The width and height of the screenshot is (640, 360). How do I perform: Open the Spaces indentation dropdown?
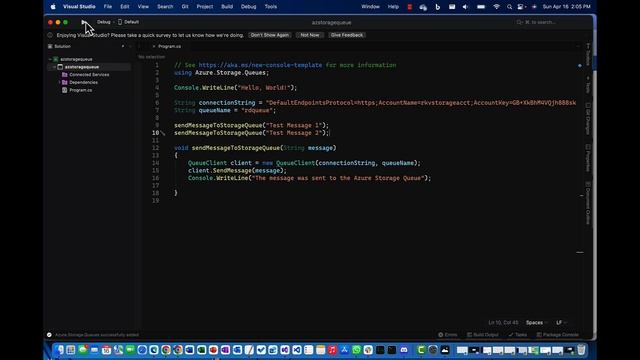coord(536,323)
